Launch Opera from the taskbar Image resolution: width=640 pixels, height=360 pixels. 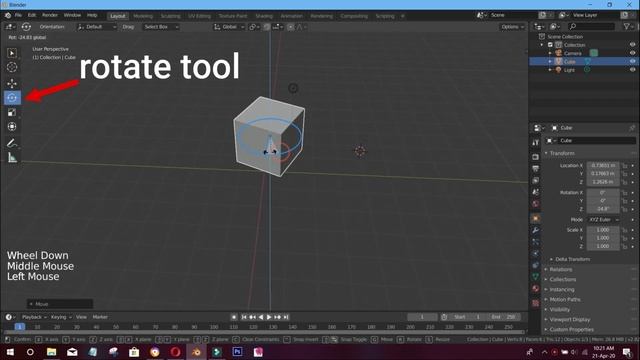tap(176, 352)
